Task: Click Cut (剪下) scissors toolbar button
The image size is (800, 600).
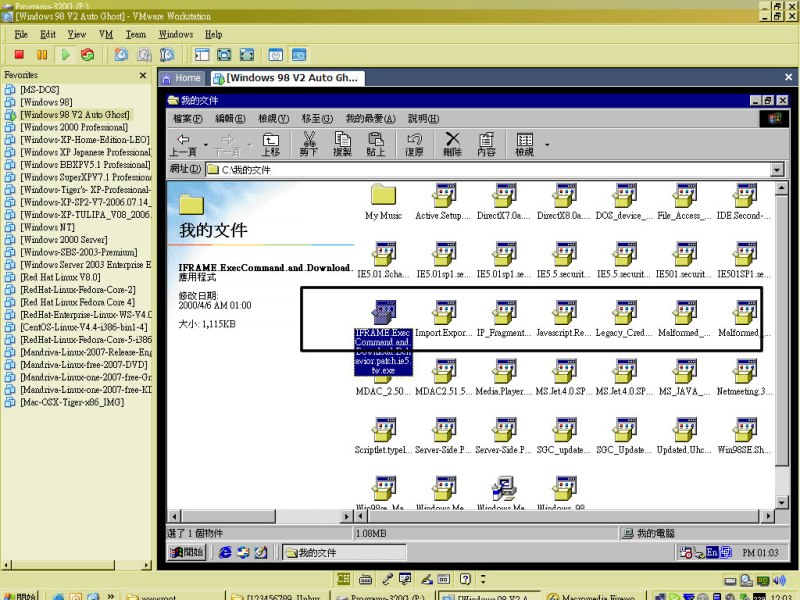Action: tap(309, 144)
